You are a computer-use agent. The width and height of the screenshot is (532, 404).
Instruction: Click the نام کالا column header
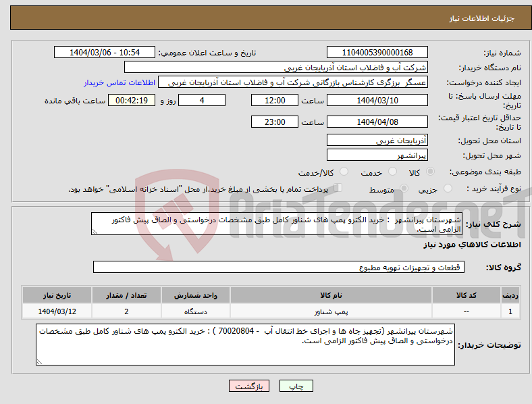click(x=331, y=295)
